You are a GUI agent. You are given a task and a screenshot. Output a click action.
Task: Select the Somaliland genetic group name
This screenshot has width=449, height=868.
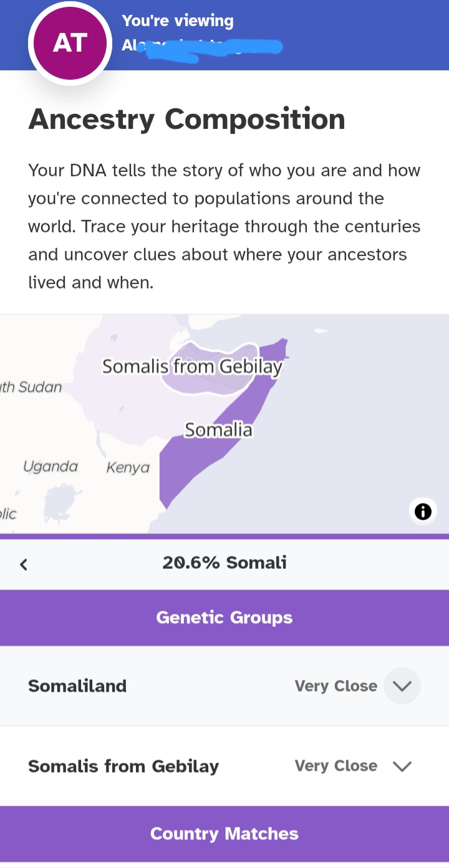coord(77,686)
